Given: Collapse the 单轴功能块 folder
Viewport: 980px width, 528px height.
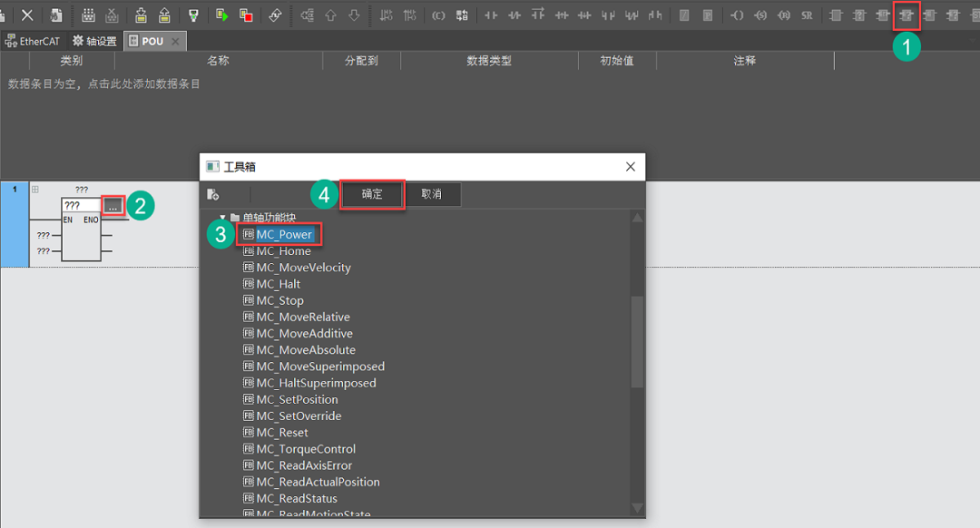Looking at the screenshot, I should (222, 218).
